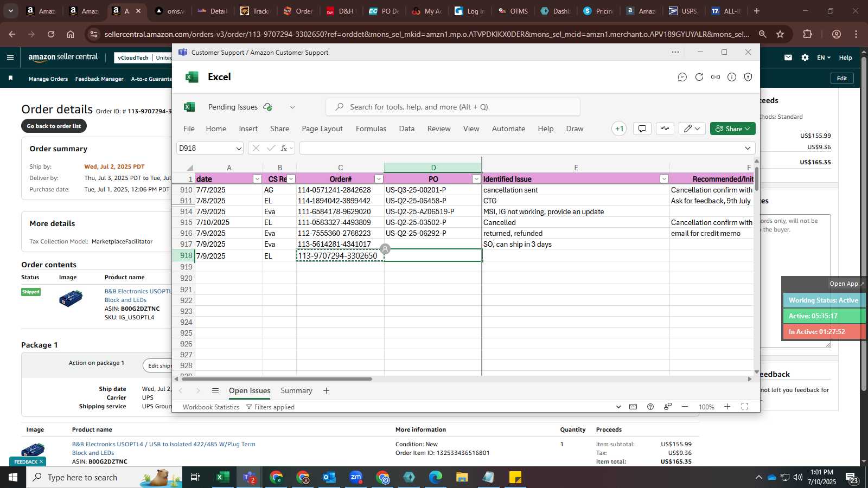
Task: Click the insert function fx icon
Action: [284, 148]
